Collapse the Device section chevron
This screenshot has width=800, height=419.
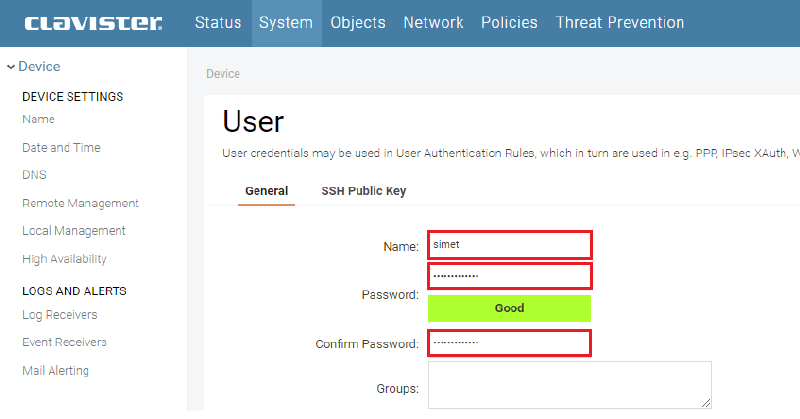pyautogui.click(x=10, y=67)
